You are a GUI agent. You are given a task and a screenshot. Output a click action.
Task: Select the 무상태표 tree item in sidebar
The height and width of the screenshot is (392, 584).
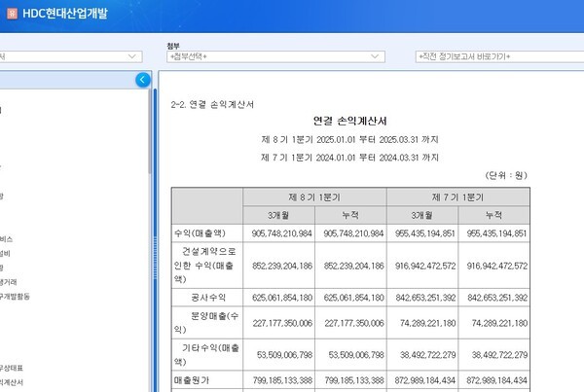pyautogui.click(x=12, y=368)
